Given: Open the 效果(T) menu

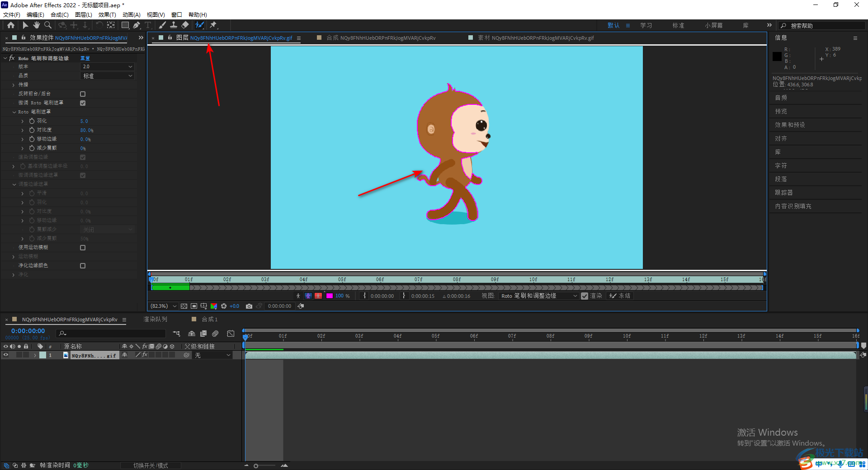Looking at the screenshot, I should [x=107, y=15].
